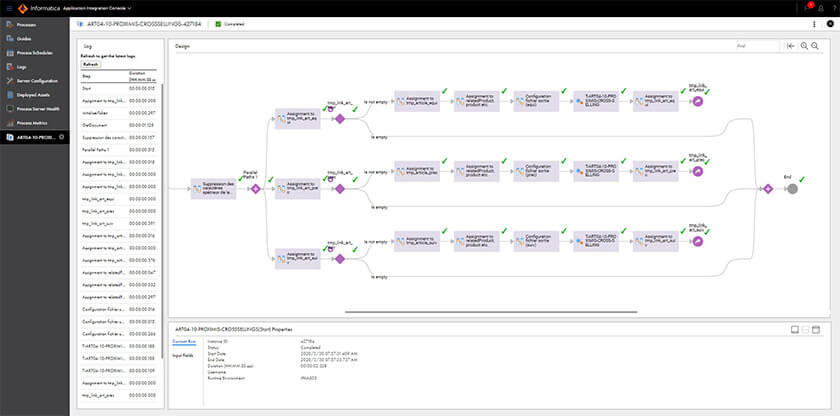
Task: Select the Configuration fichier sortie (pres) step
Action: coord(536,171)
